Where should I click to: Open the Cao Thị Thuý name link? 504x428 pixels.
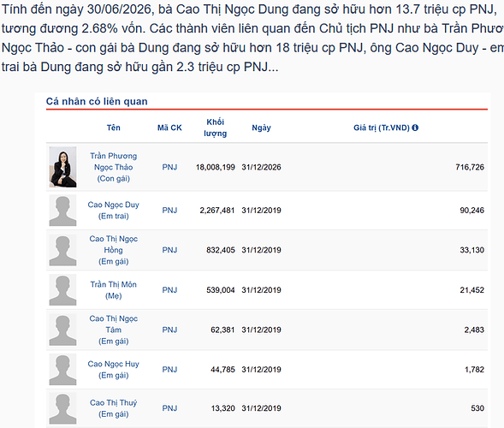114,403
